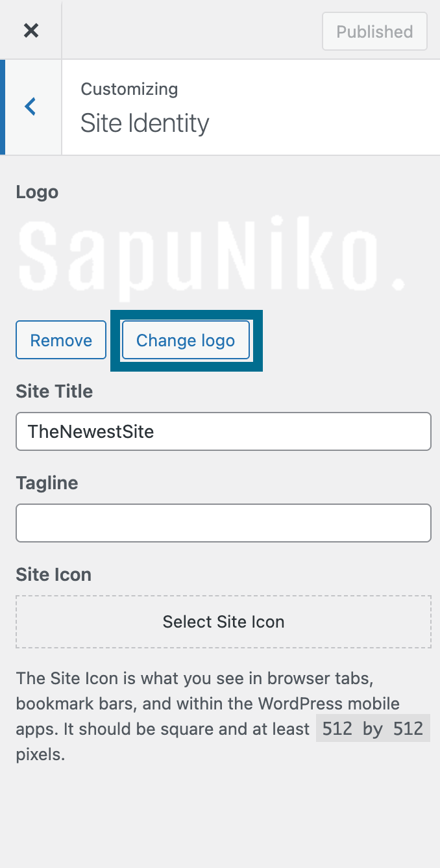The width and height of the screenshot is (440, 868).
Task: Click the 512 by 512 code text
Action: tap(373, 729)
